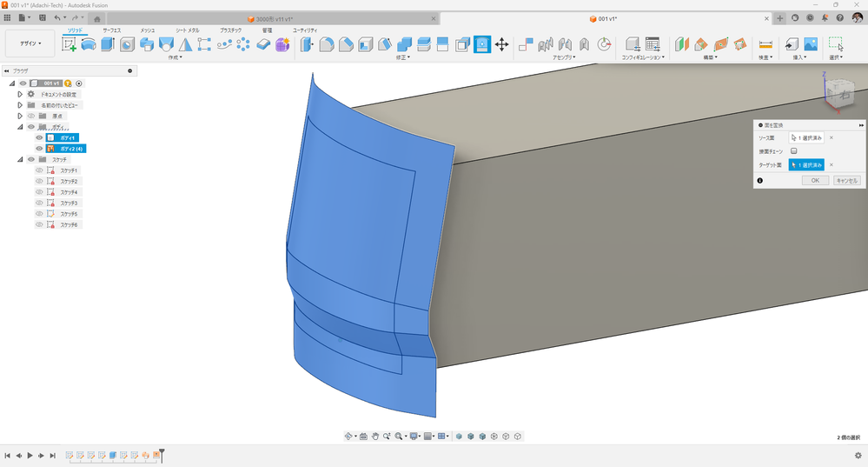This screenshot has width=868, height=467.
Task: Click キャンセル in the replace face dialog
Action: tap(846, 181)
